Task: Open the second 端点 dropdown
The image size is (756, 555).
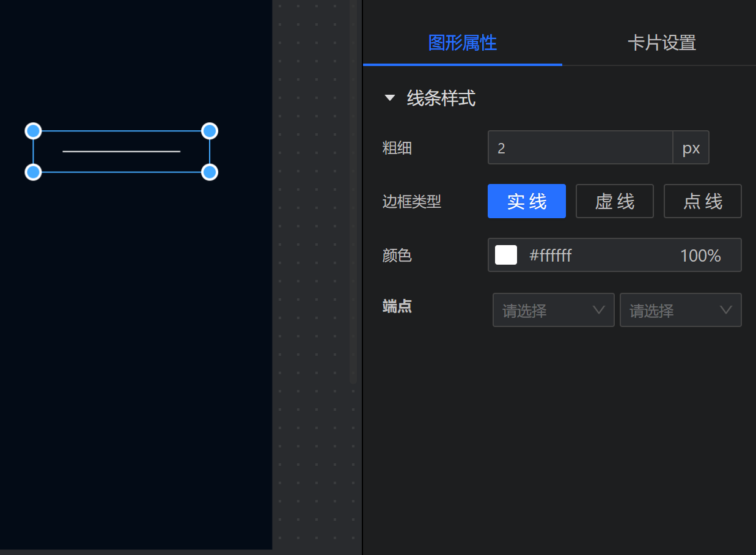Action: click(x=680, y=310)
